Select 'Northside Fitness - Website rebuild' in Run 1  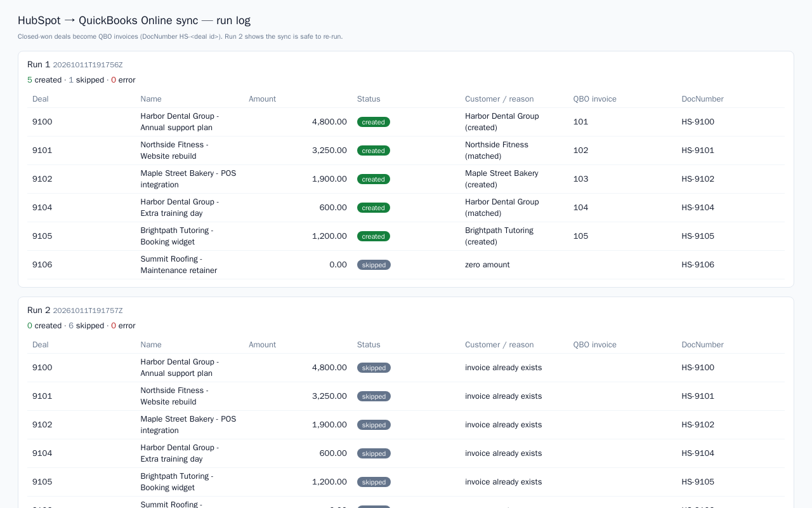(x=174, y=150)
